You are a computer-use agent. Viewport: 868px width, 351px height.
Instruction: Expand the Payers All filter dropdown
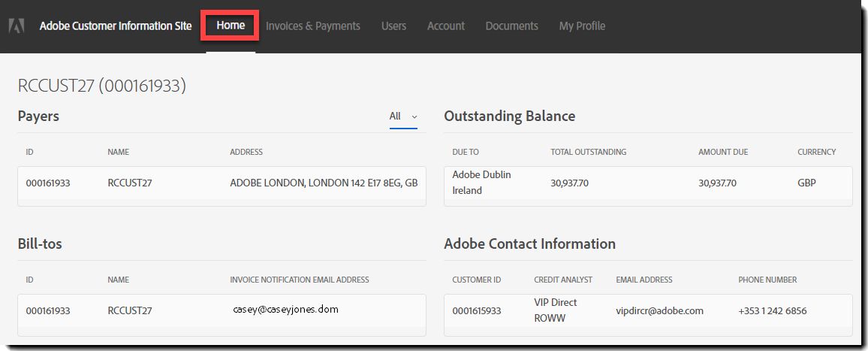403,117
